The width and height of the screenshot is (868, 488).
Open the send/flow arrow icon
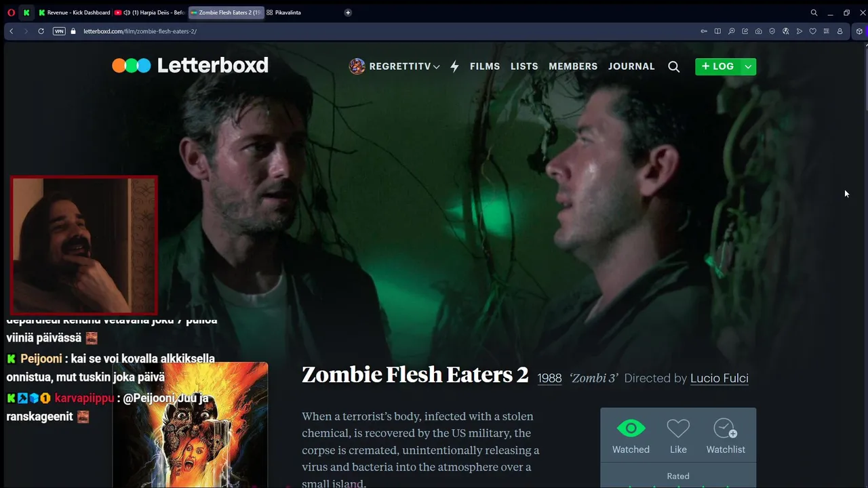(x=799, y=31)
